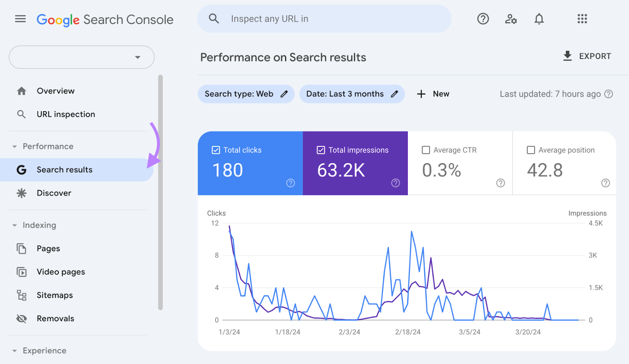The height and width of the screenshot is (364, 629).
Task: Open the hamburger navigation menu
Action: pyautogui.click(x=20, y=18)
